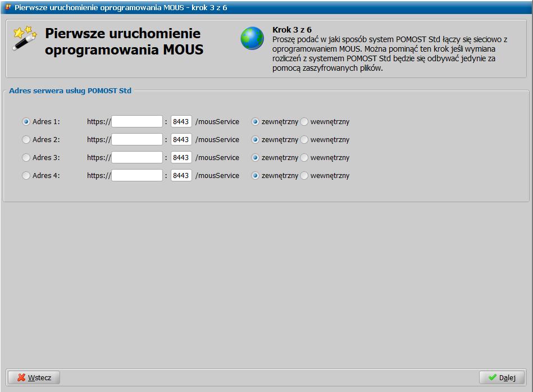Click the https:// prefix in Adres 4 row
The width and height of the screenshot is (533, 392).
[x=99, y=176]
